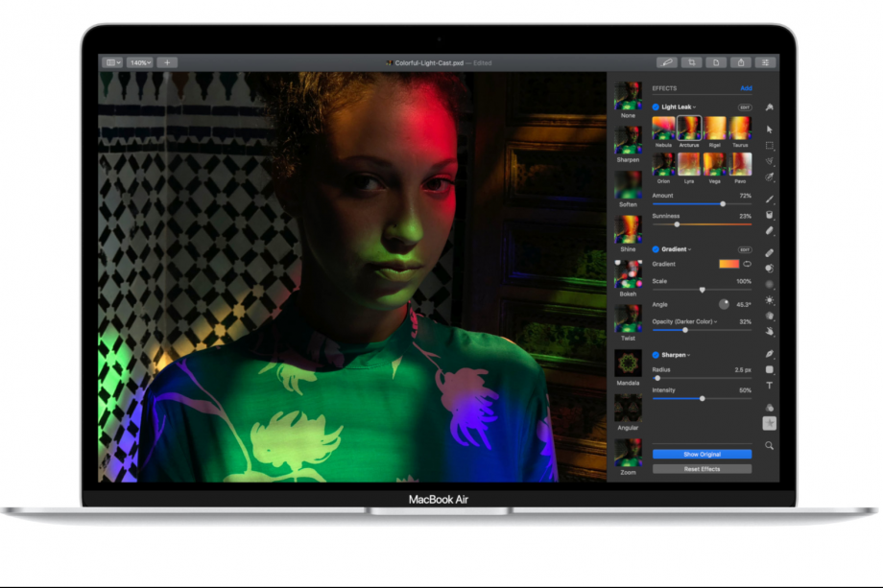Image resolution: width=883 pixels, height=588 pixels.
Task: Click the Reset Effects button
Action: click(702, 469)
